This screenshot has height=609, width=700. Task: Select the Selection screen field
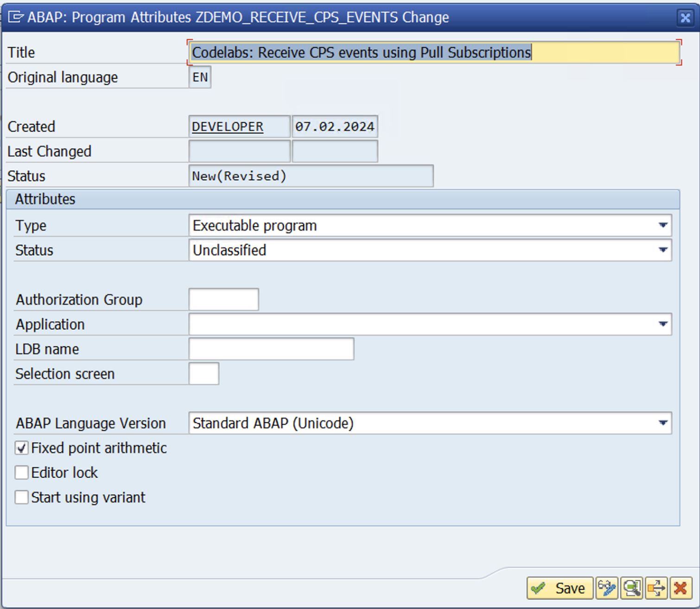coord(204,374)
